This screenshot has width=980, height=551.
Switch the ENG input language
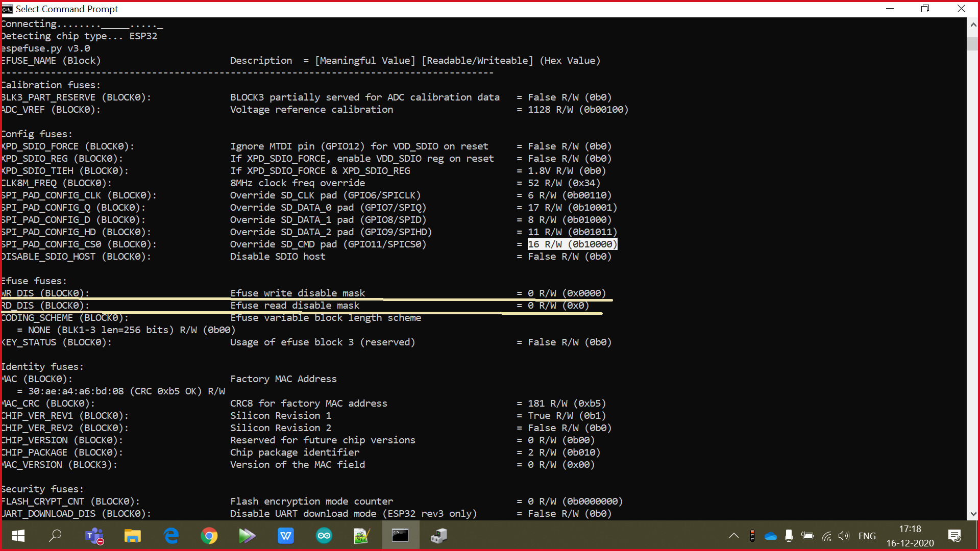(867, 536)
